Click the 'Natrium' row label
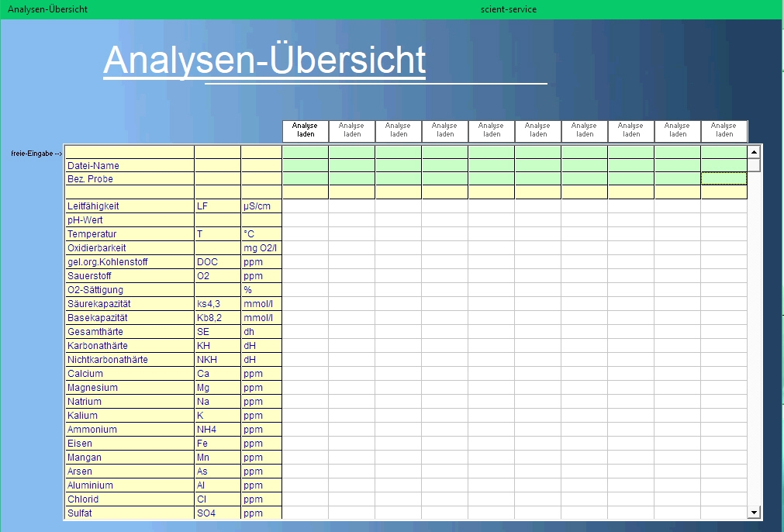784x532 pixels. tap(130, 402)
